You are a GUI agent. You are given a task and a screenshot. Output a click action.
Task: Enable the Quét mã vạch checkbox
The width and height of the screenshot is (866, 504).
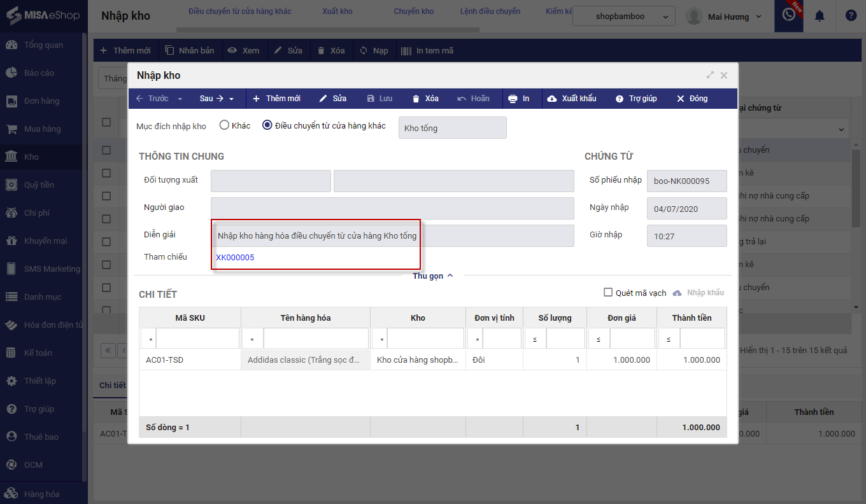[608, 293]
